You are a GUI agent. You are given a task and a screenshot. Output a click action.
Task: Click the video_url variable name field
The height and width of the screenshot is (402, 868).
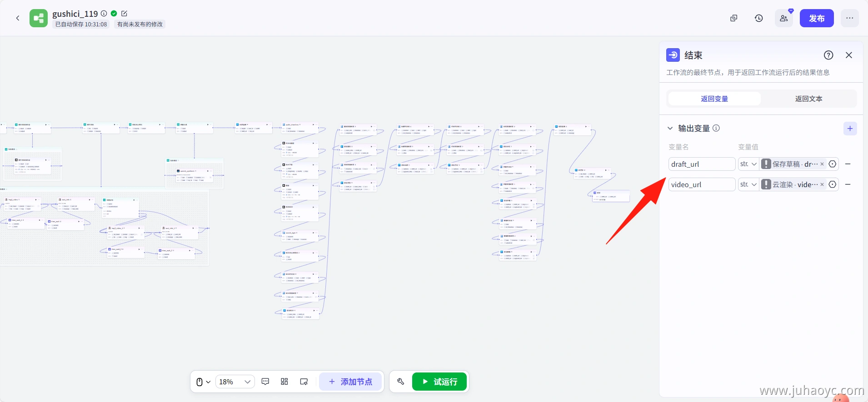tap(701, 184)
